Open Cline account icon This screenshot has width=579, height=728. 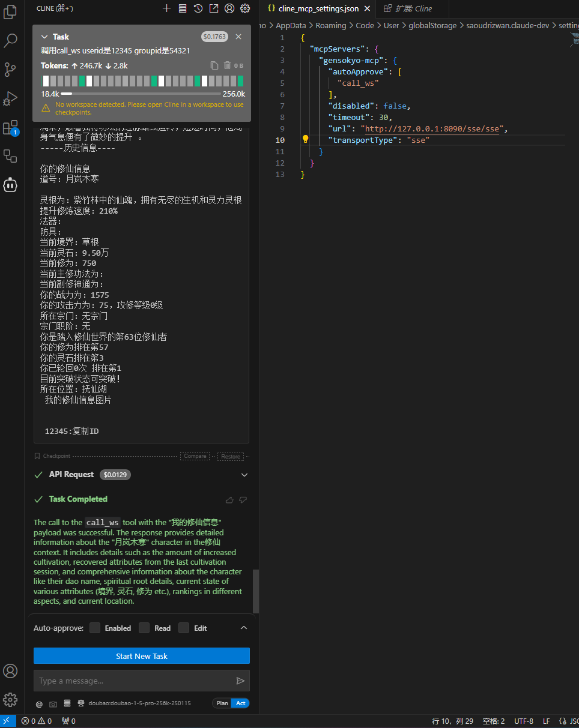coord(229,8)
